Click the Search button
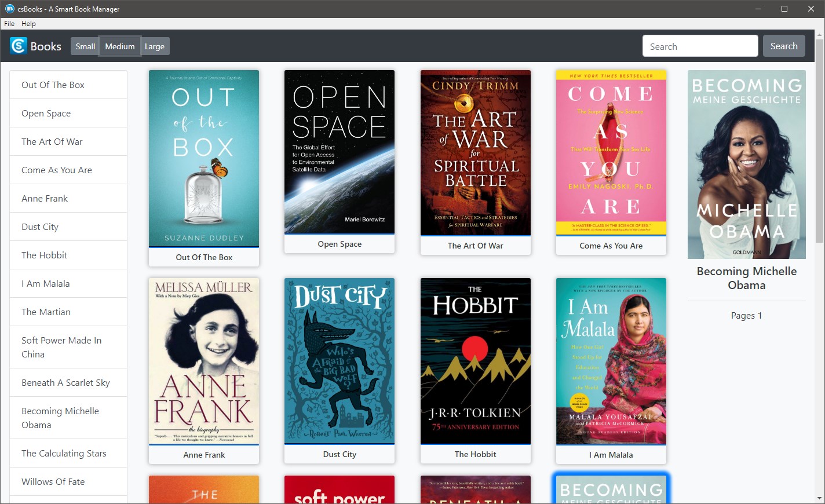This screenshot has width=825, height=504. [x=784, y=46]
